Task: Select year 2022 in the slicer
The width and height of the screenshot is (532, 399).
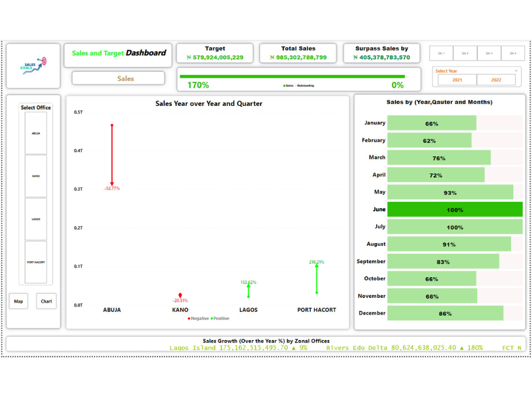Action: pos(497,79)
